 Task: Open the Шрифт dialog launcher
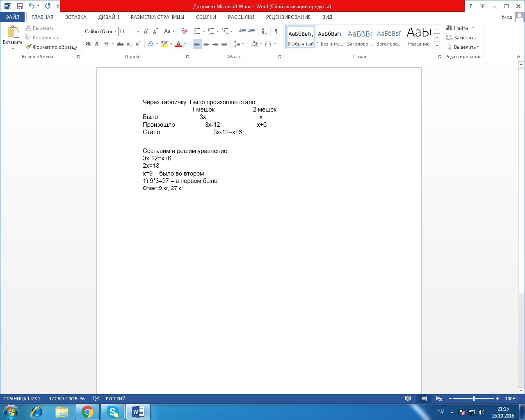188,57
